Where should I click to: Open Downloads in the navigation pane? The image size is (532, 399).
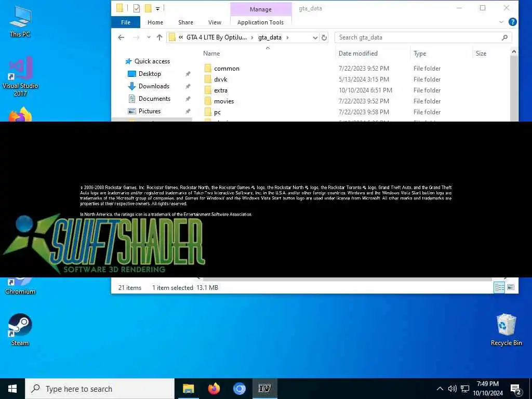point(154,86)
